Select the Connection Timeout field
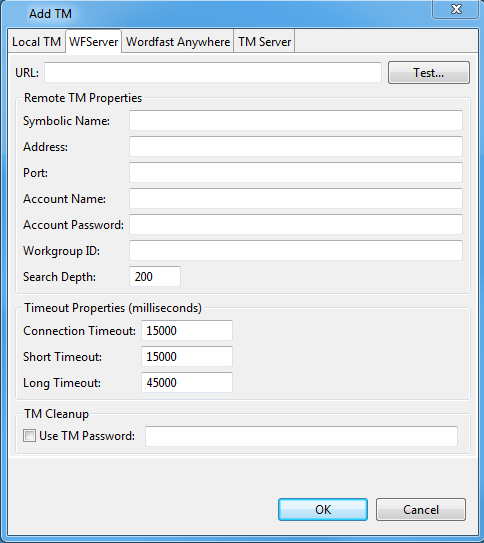This screenshot has height=543, width=484. coord(187,330)
